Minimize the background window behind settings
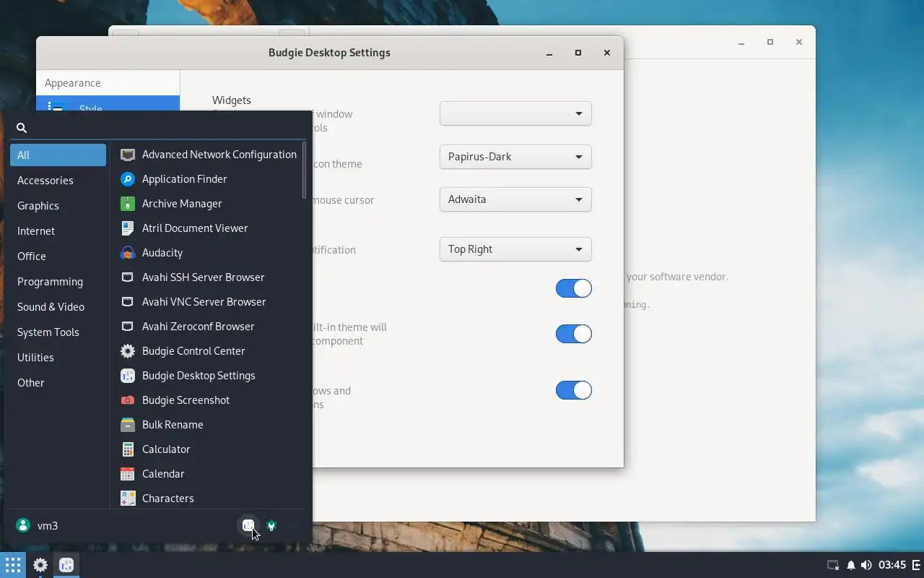Viewport: 924px width, 578px height. click(741, 42)
